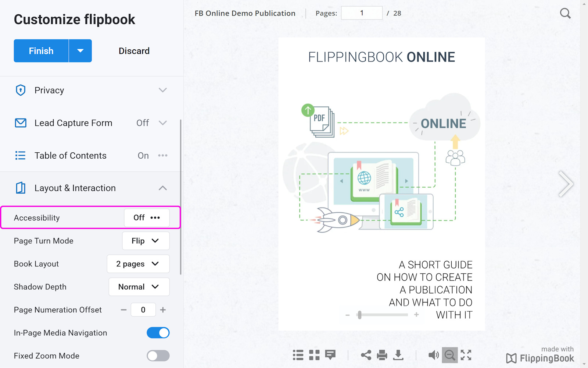588x368 pixels.
Task: Click zoom slider plus sign
Action: point(416,315)
